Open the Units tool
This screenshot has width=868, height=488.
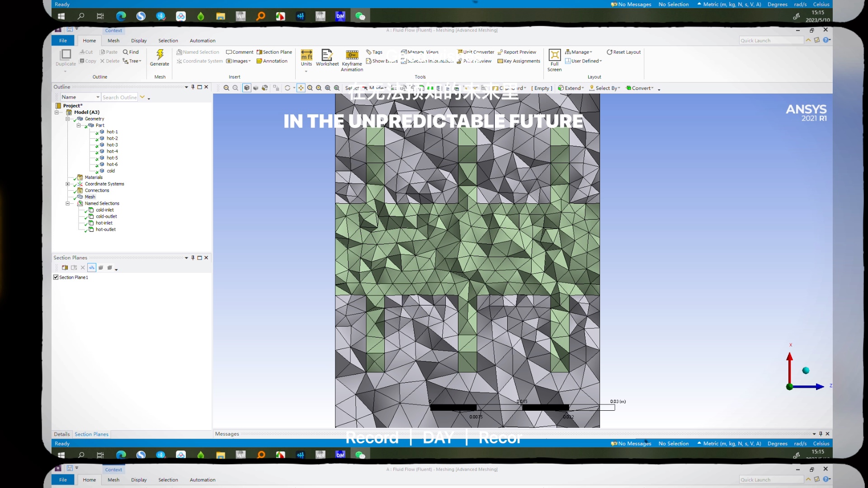[x=306, y=56]
